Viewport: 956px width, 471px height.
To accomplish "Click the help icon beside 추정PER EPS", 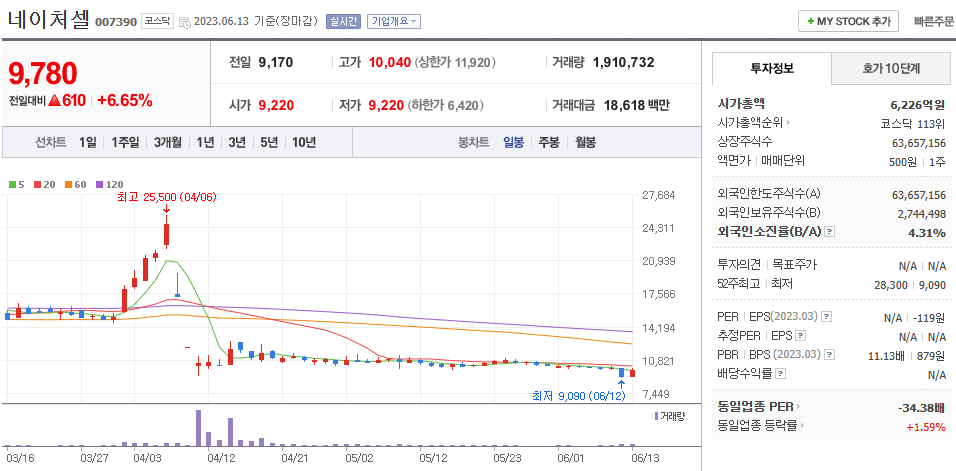I will pos(801,336).
